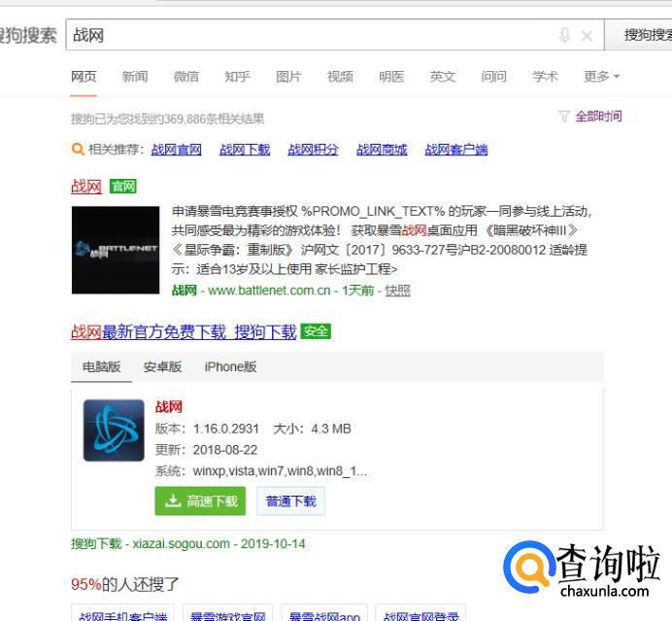672x621 pixels.
Task: Click related suggestion 战网下载
Action: [x=245, y=150]
